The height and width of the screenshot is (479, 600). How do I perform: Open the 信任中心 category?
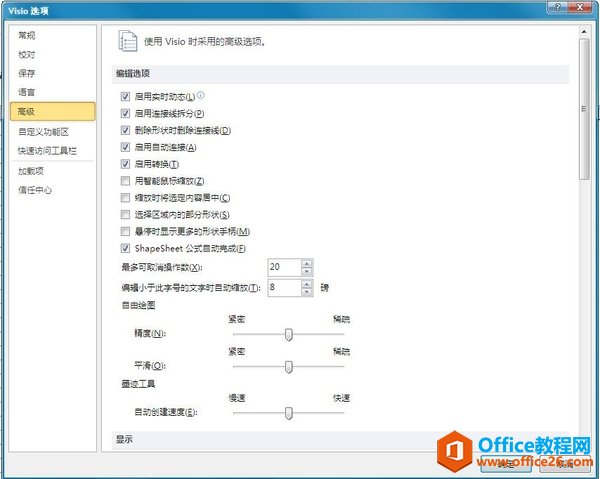pyautogui.click(x=52, y=190)
